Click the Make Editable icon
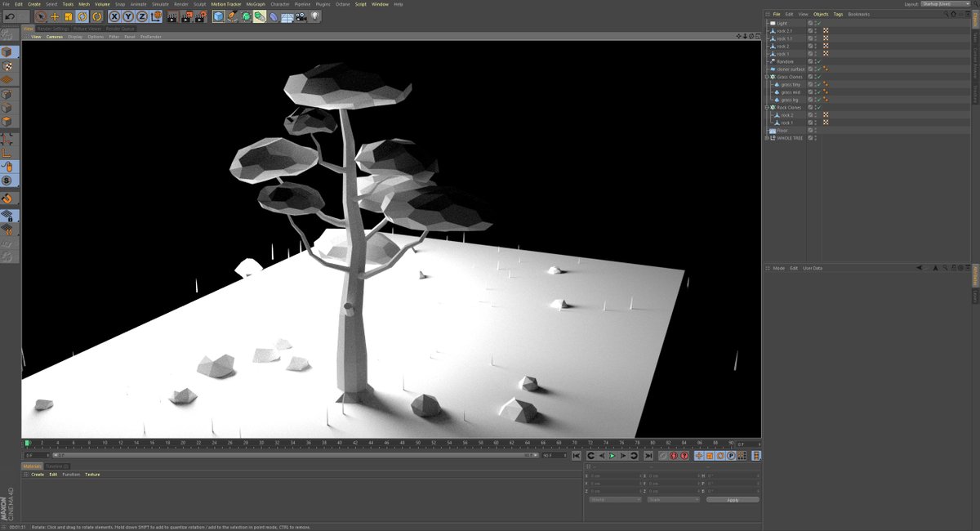The width and height of the screenshot is (980, 531). (x=7, y=33)
